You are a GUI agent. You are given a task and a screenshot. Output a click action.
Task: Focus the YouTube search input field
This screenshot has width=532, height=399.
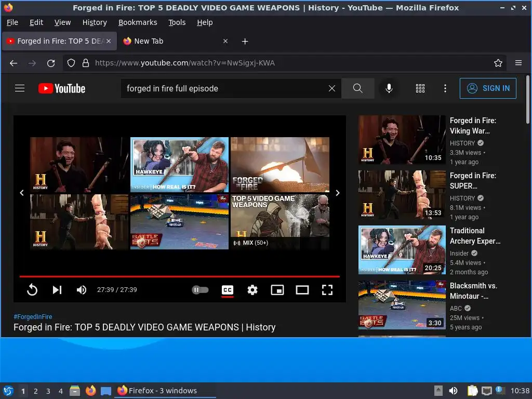(x=224, y=88)
